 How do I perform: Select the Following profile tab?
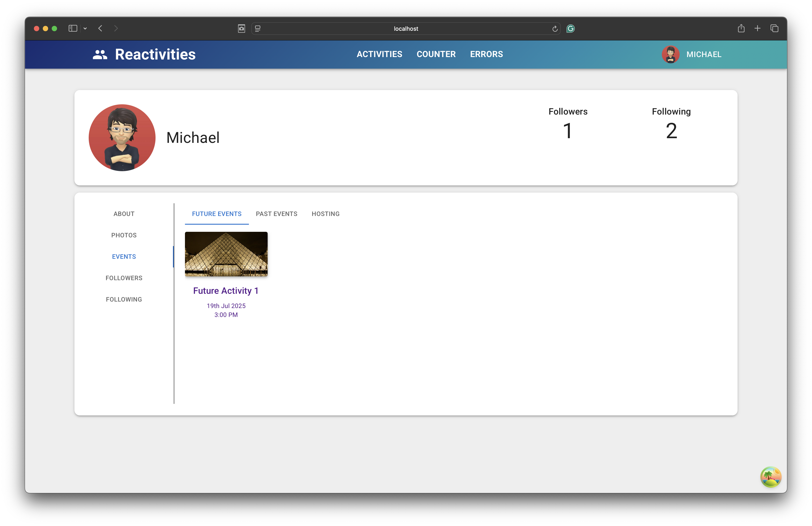124,299
